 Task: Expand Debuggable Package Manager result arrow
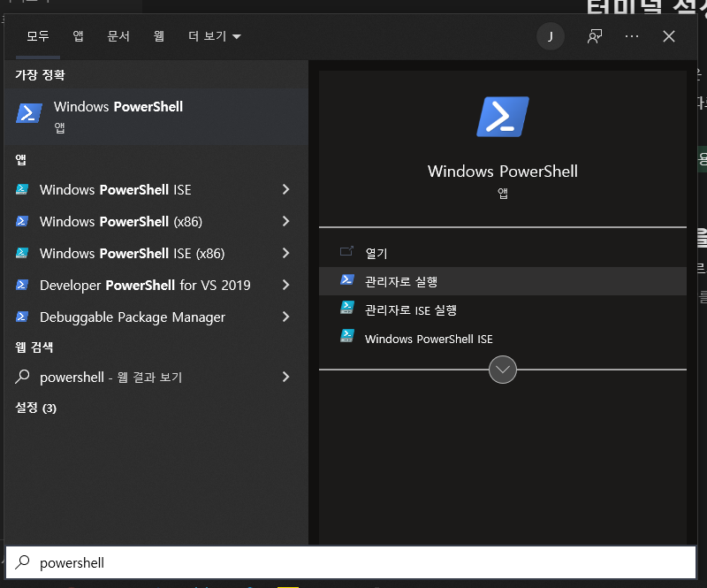[285, 317]
